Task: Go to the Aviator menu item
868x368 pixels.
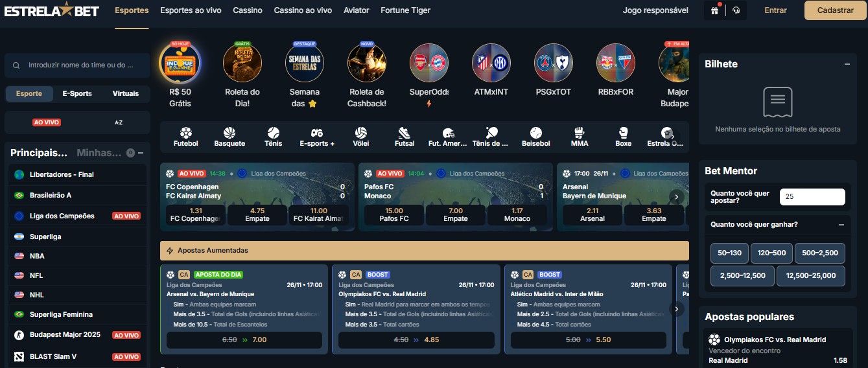Action: point(357,10)
